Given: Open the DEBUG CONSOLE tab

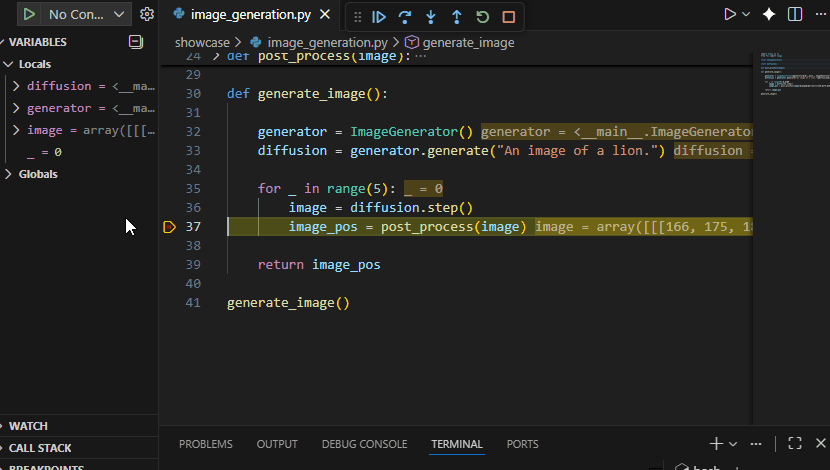Looking at the screenshot, I should (364, 444).
